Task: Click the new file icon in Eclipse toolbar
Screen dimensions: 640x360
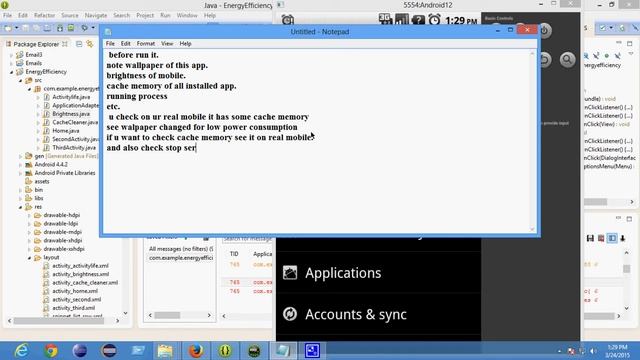Action: coord(8,28)
